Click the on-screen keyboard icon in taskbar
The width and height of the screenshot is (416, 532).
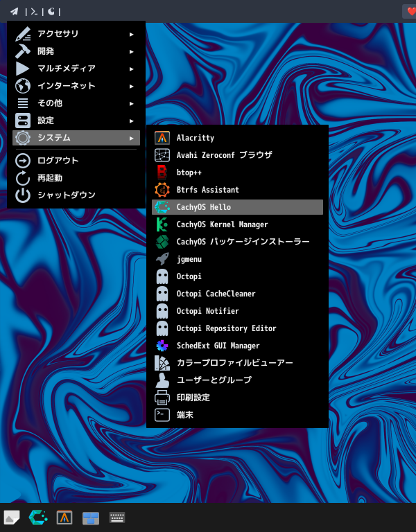[116, 517]
